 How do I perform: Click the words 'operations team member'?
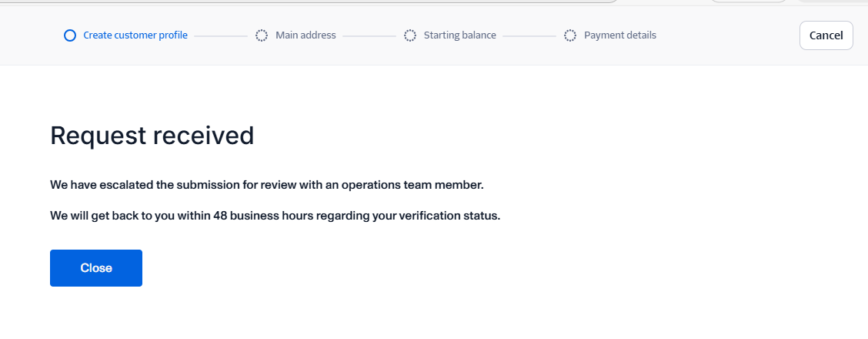pos(421,185)
